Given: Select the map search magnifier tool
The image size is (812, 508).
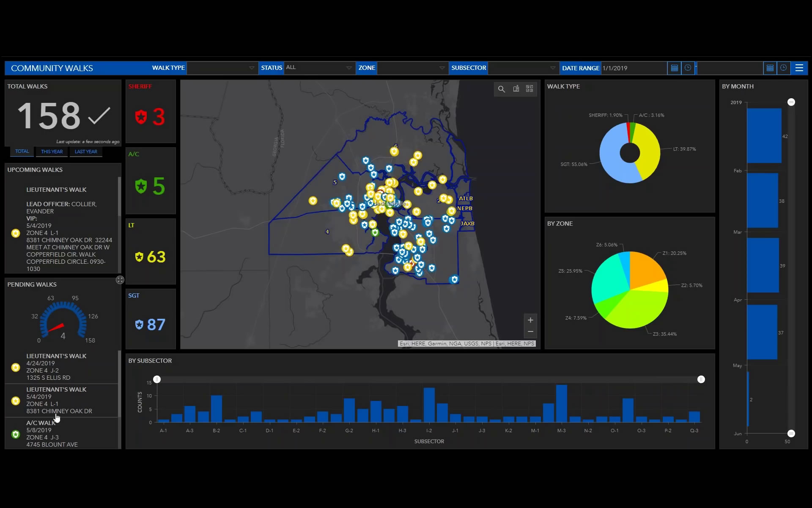Looking at the screenshot, I should tap(502, 89).
